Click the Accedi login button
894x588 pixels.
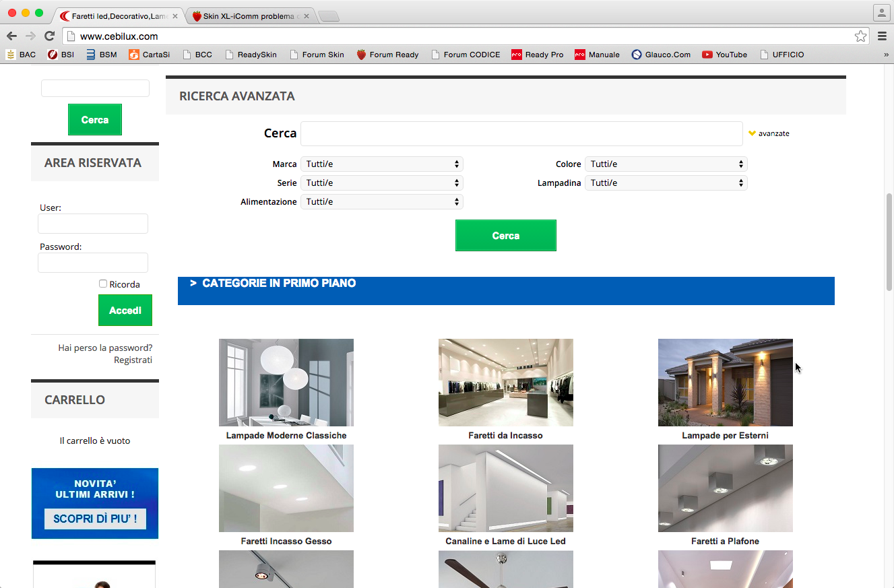coord(125,311)
